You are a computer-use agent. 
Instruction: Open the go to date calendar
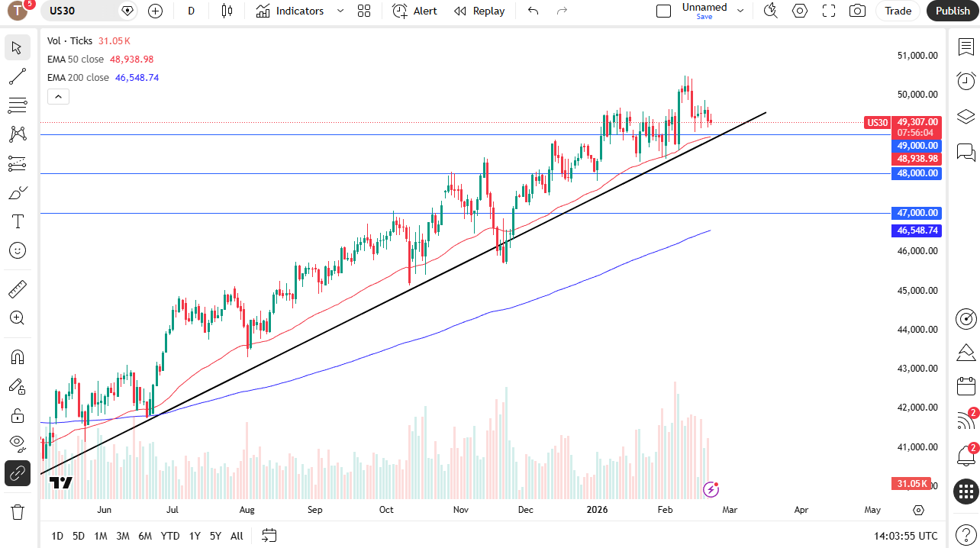pos(269,536)
